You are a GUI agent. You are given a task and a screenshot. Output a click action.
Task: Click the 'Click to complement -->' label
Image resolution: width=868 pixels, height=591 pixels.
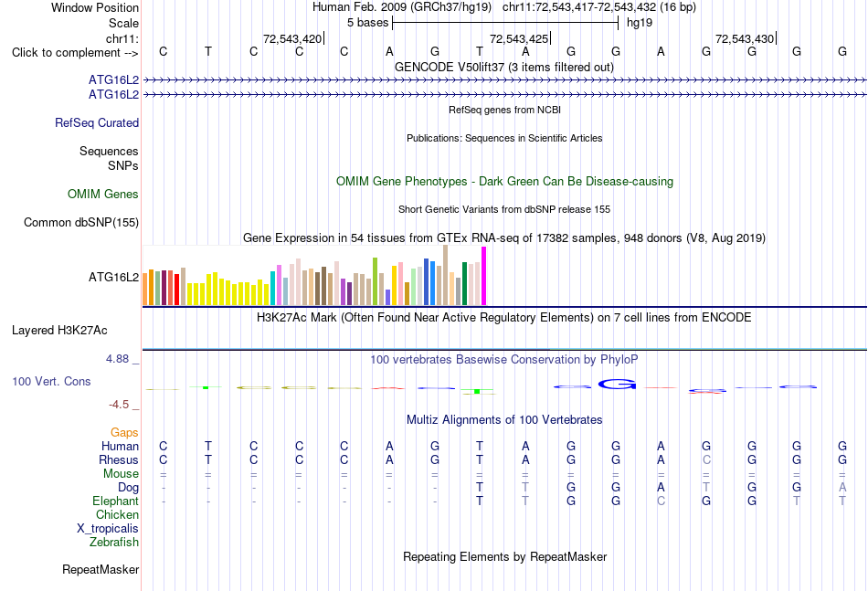[x=75, y=53]
